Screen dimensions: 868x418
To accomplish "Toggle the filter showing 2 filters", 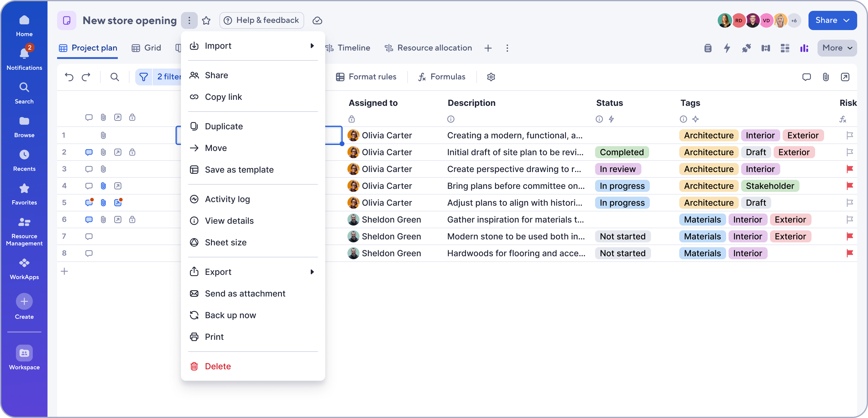I will [x=158, y=77].
